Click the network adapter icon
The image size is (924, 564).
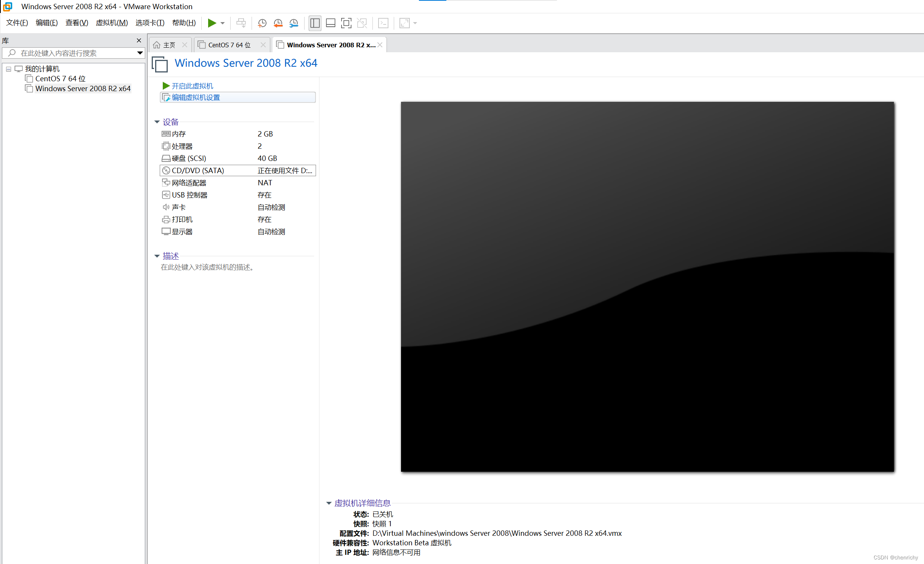166,183
